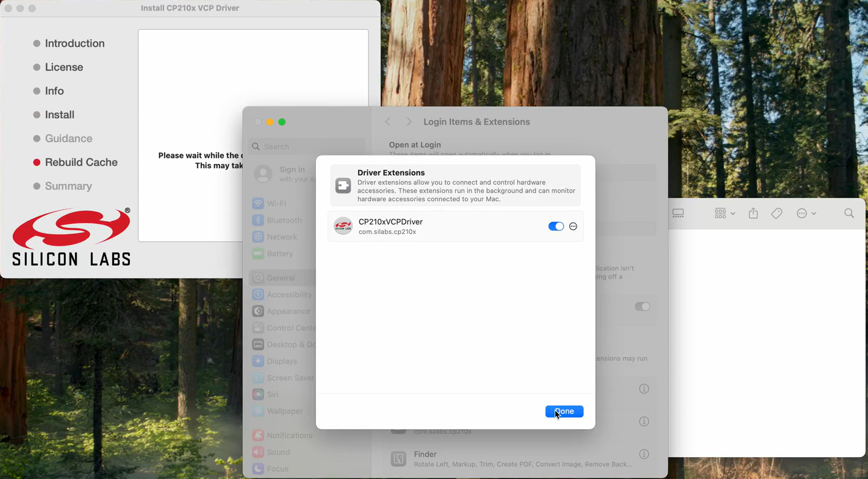Open Network in Settings sidebar

281,236
